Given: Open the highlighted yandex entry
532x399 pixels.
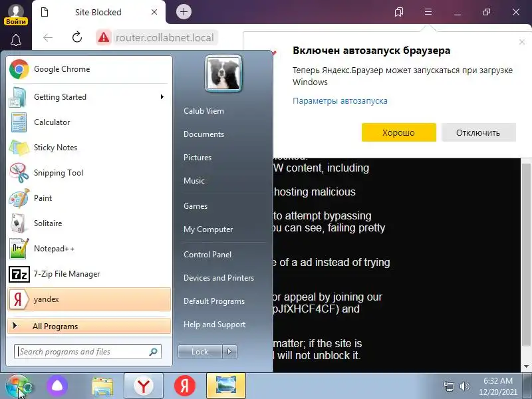Looking at the screenshot, I should coord(89,299).
